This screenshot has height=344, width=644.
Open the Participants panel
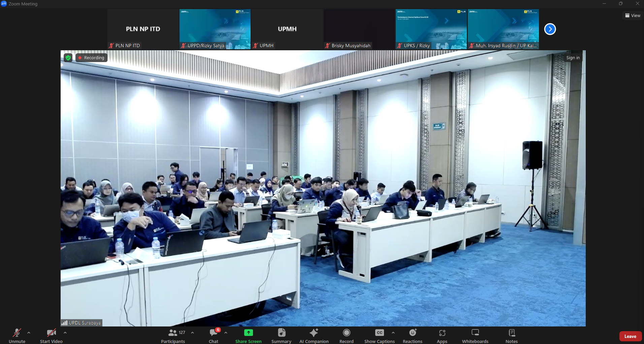pos(173,336)
